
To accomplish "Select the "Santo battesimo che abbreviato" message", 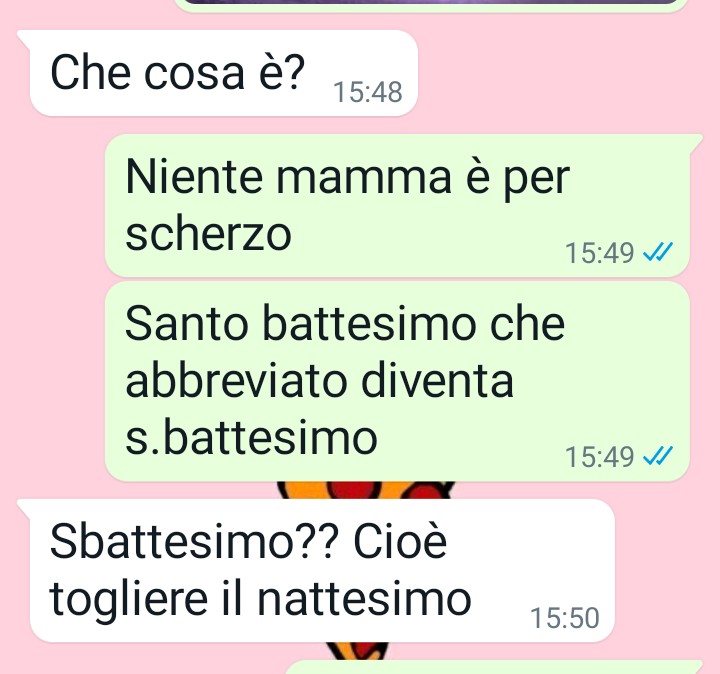I will click(x=398, y=381).
